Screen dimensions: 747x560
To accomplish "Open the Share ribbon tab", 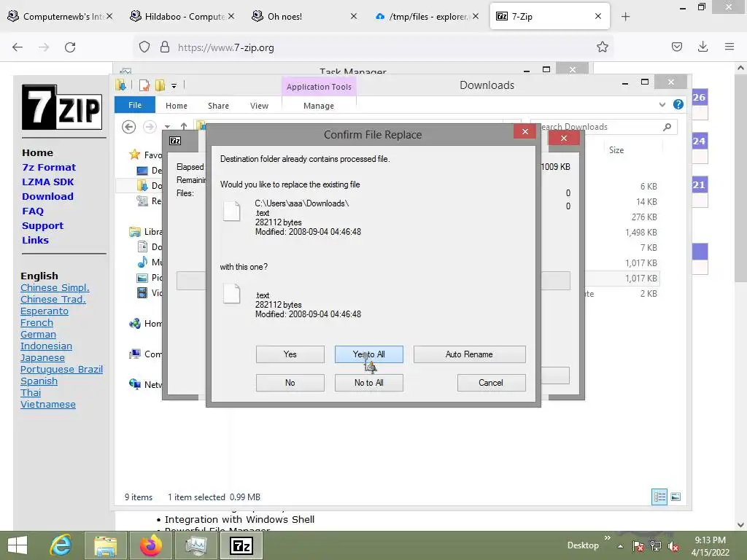I will 218,106.
